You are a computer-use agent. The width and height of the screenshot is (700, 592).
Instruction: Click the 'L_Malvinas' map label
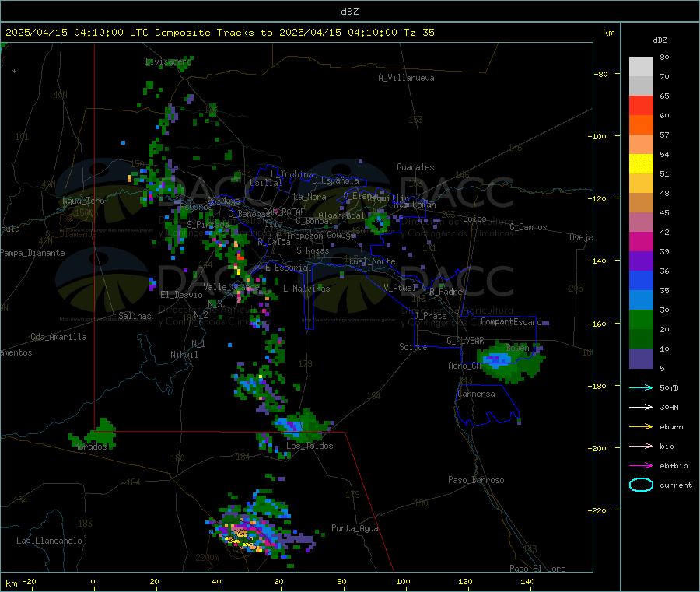coord(306,289)
